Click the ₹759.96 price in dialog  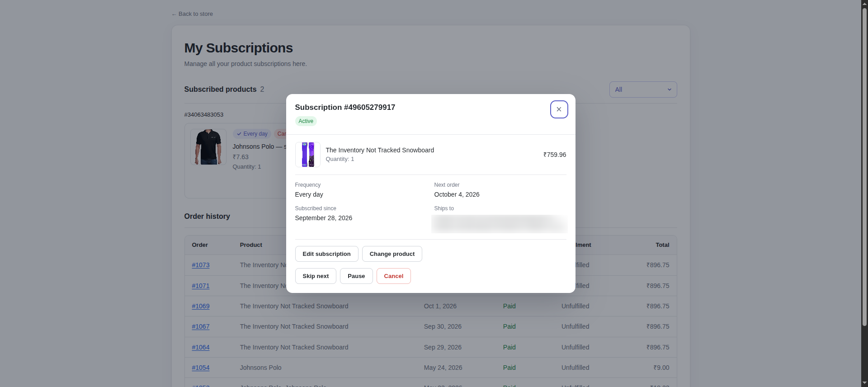pyautogui.click(x=555, y=155)
